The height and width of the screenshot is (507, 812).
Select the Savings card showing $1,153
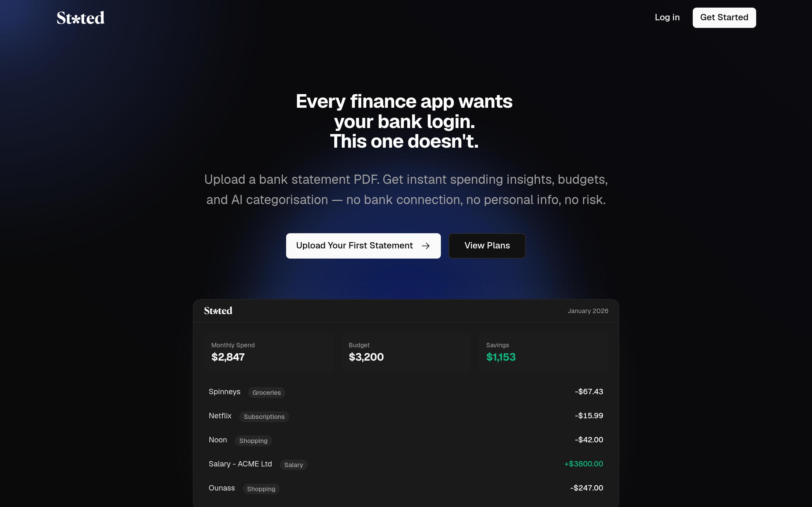pyautogui.click(x=543, y=352)
